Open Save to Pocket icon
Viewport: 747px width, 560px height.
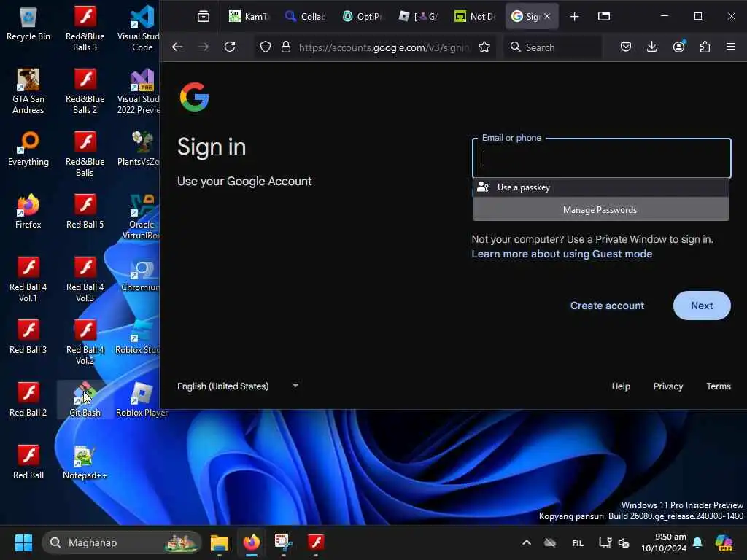(x=625, y=47)
